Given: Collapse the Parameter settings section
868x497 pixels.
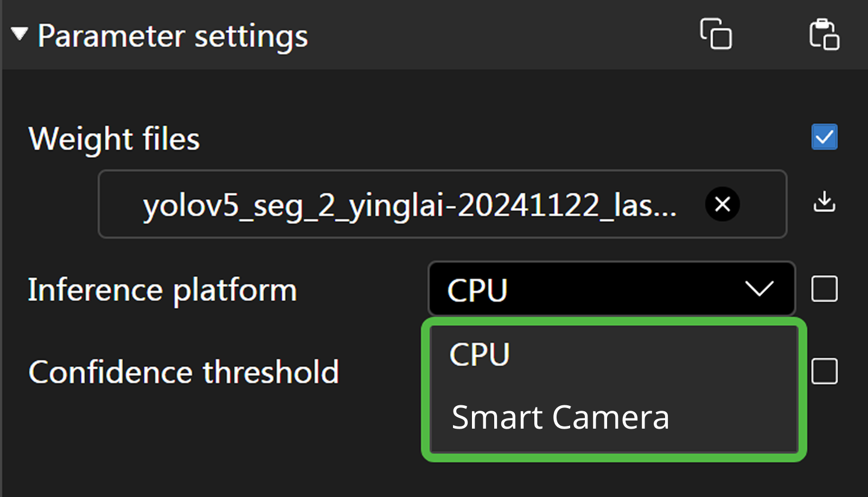Looking at the screenshot, I should [x=20, y=34].
